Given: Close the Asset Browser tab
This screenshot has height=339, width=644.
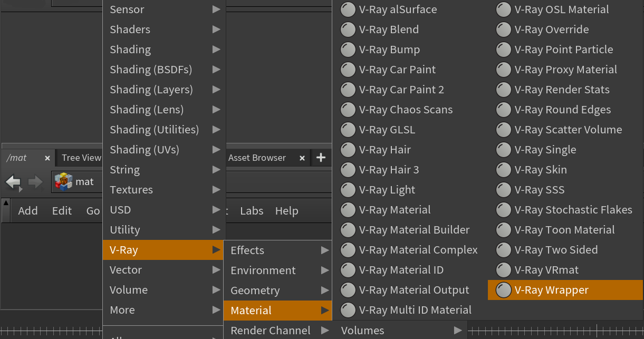Looking at the screenshot, I should pos(302,158).
